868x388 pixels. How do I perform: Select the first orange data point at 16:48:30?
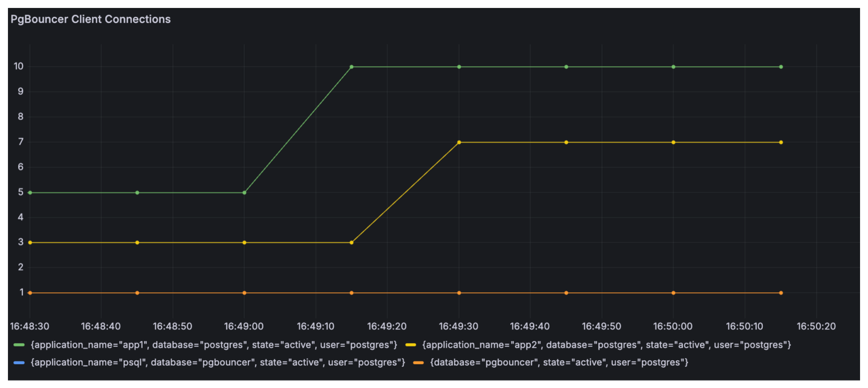pos(30,293)
